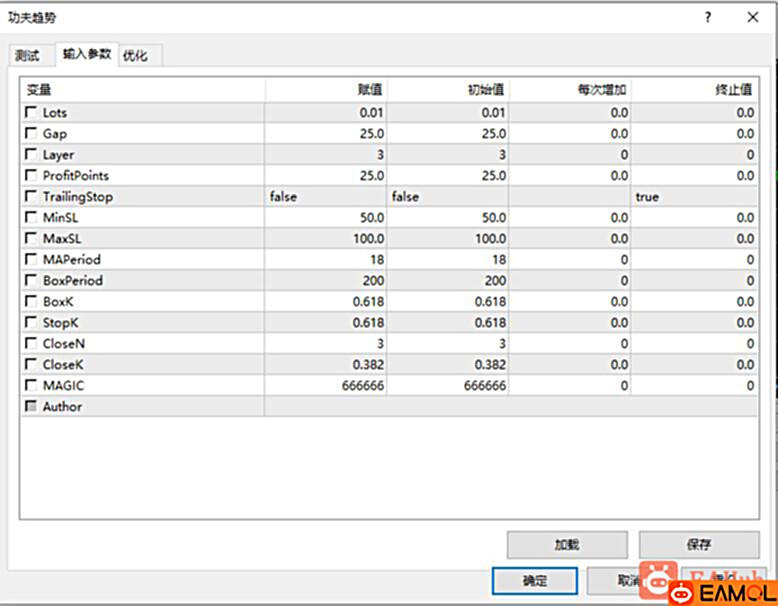
Task: Tick the Gap parameter checkbox
Action: point(31,134)
